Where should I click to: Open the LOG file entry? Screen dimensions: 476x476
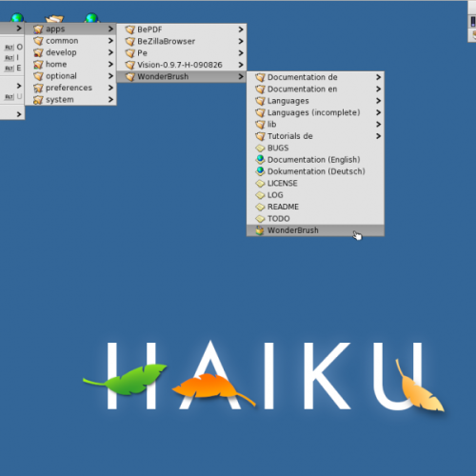pyautogui.click(x=315, y=195)
